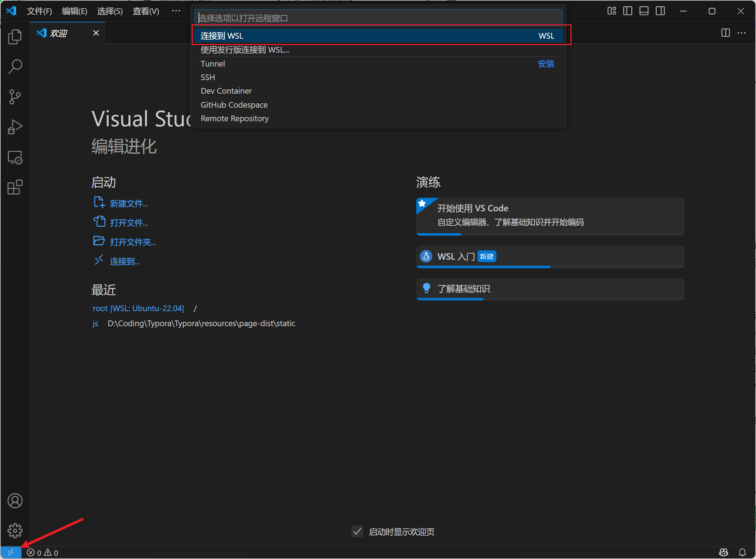Toggle the panel layout control
The height and width of the screenshot is (559, 756).
643,11
